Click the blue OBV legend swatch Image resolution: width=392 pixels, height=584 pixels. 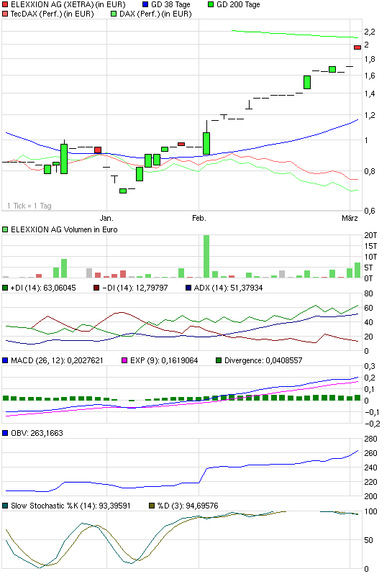tap(5, 433)
